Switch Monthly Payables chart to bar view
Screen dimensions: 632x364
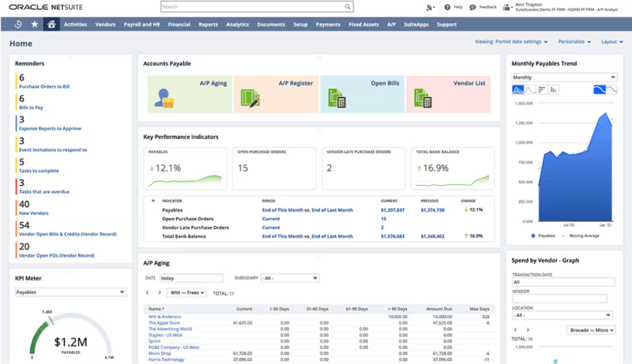(553, 90)
